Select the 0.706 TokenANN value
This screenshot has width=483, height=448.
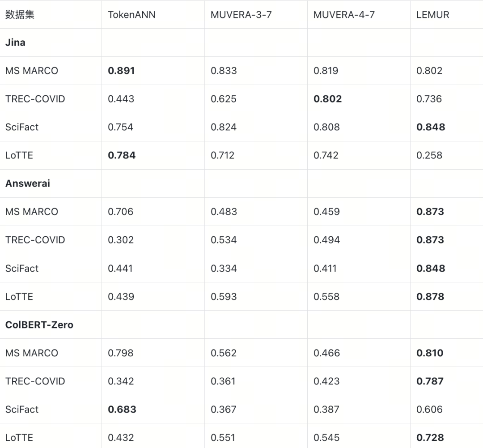coord(121,212)
